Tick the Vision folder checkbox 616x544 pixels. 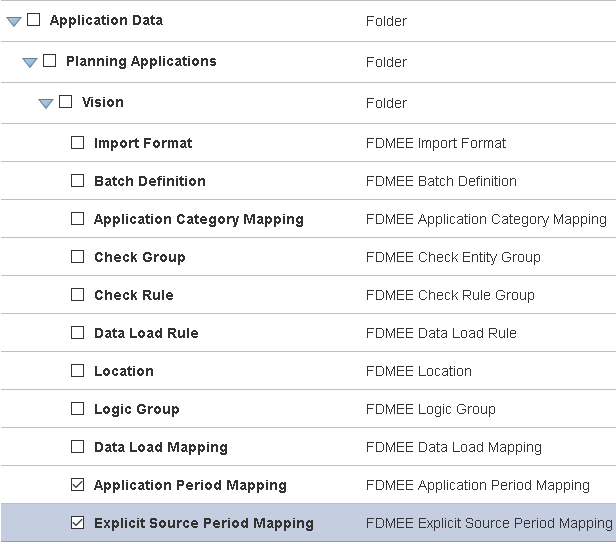point(66,102)
